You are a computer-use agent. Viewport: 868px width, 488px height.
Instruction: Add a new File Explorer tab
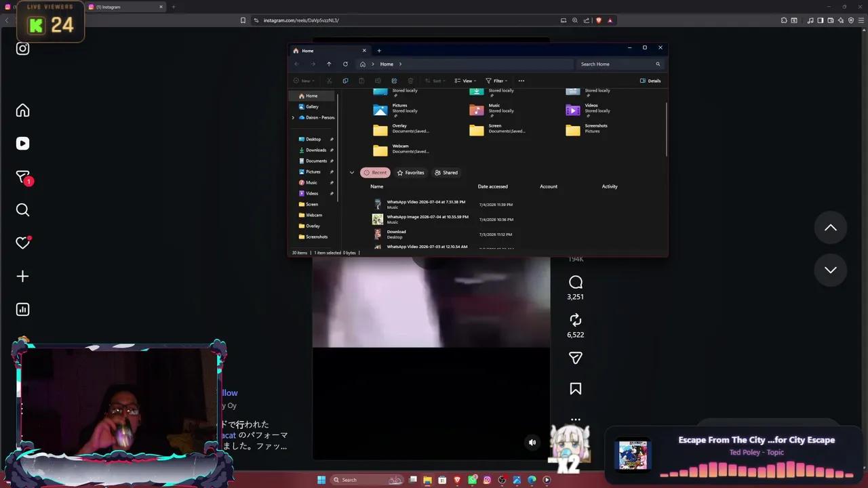[x=379, y=50]
